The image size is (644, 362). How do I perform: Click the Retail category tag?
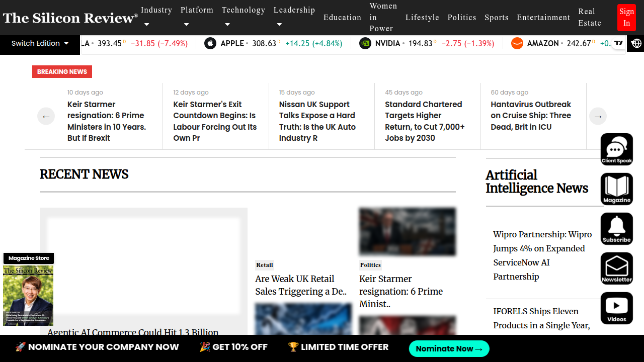point(265,265)
